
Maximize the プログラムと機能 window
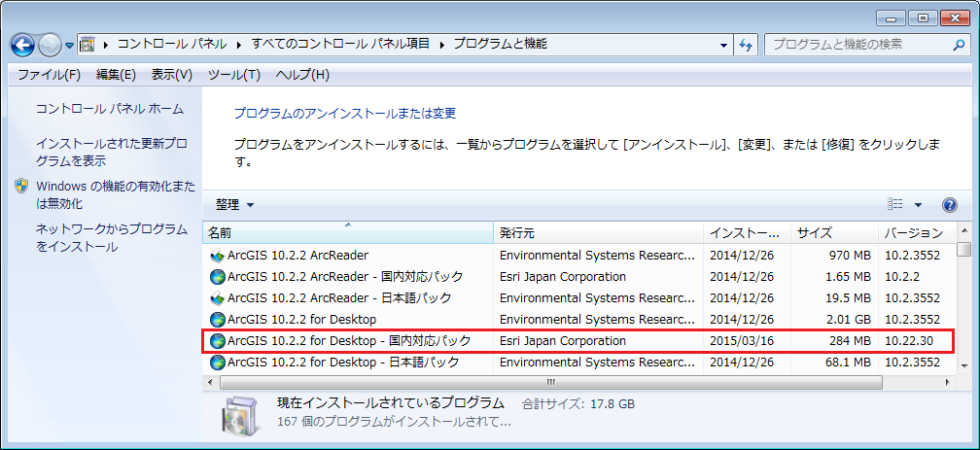click(923, 18)
